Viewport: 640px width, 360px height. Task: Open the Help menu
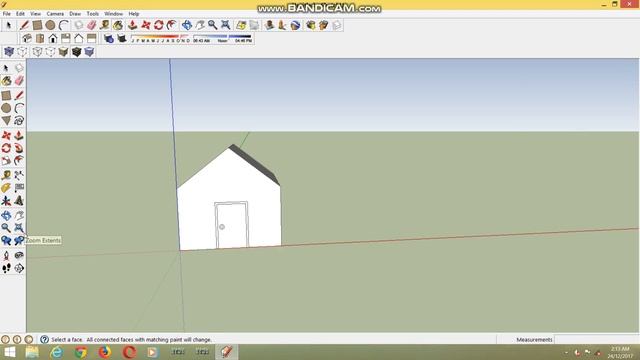[133, 13]
